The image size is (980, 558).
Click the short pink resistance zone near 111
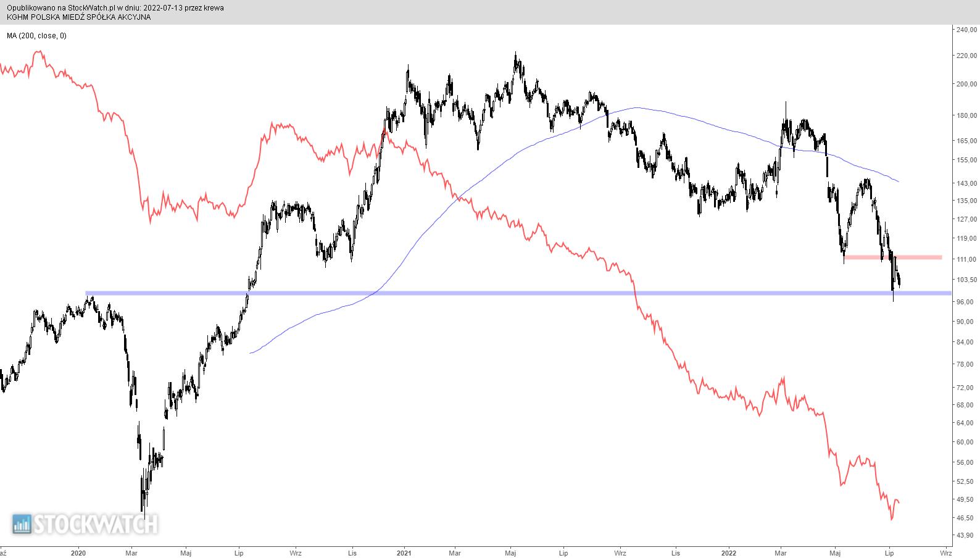[894, 257]
